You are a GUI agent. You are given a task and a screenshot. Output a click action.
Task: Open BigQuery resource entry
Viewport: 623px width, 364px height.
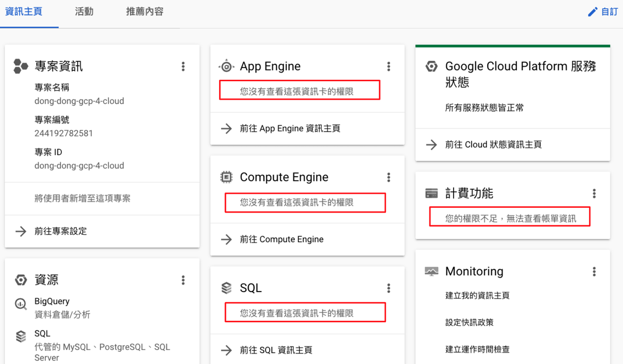tap(52, 301)
